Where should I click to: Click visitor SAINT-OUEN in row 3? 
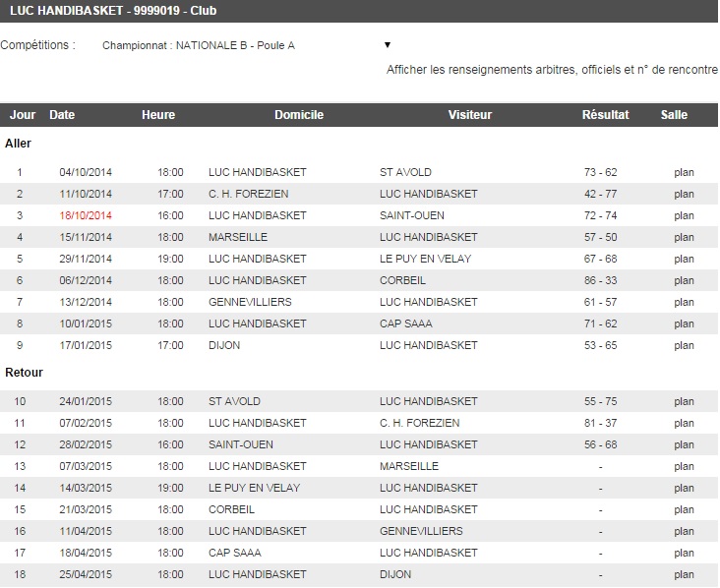(412, 215)
